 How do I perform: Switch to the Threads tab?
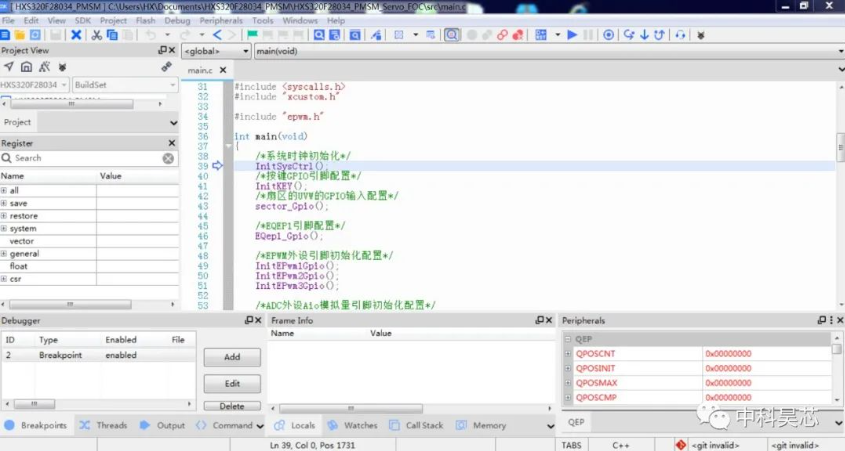pos(103,425)
